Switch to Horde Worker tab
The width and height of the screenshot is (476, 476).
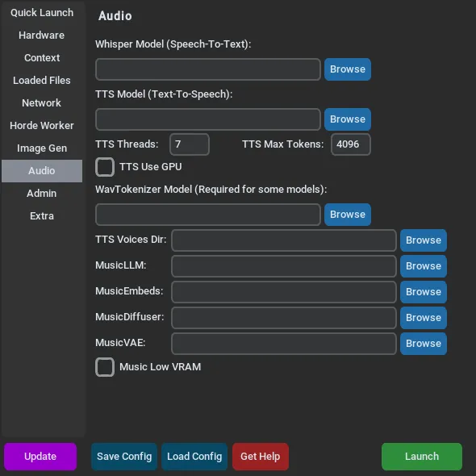point(42,126)
